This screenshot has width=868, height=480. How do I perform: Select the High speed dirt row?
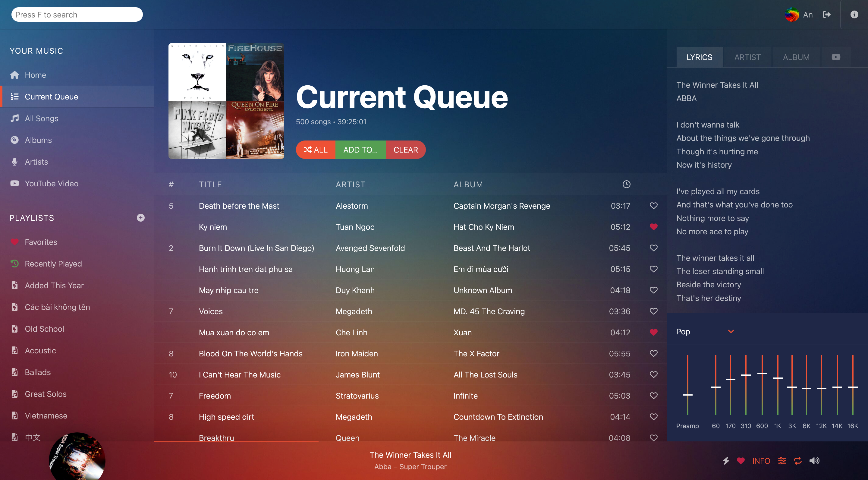pos(410,417)
